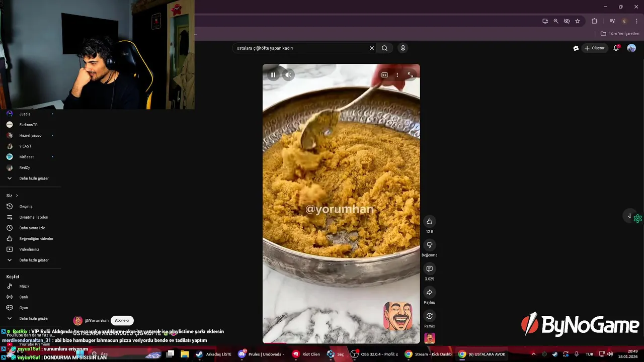Open Discord #rules Undovada taskbar item
Image resolution: width=644 pixels, height=362 pixels.
[x=261, y=354]
